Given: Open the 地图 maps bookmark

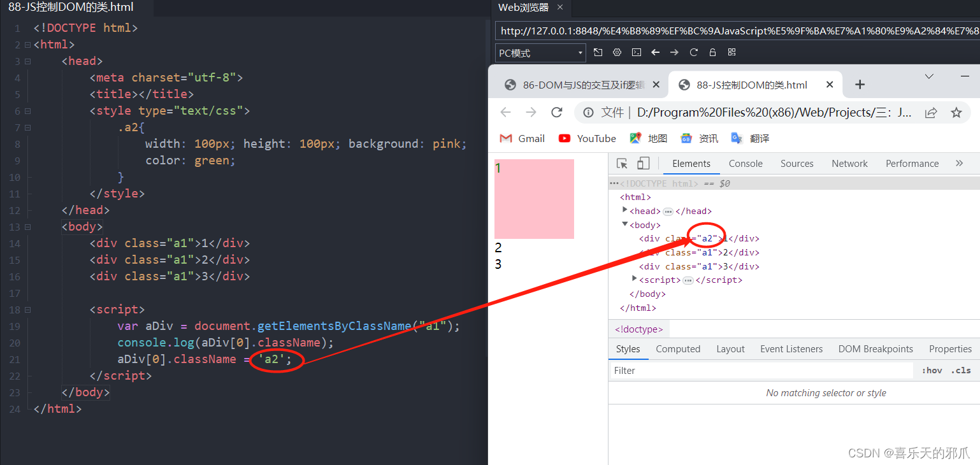Looking at the screenshot, I should (648, 138).
